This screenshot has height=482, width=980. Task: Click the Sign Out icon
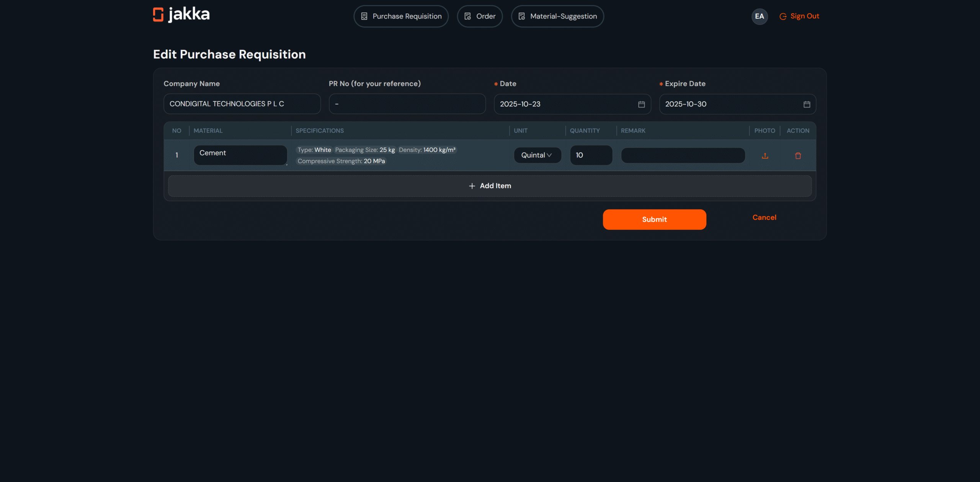pos(783,16)
